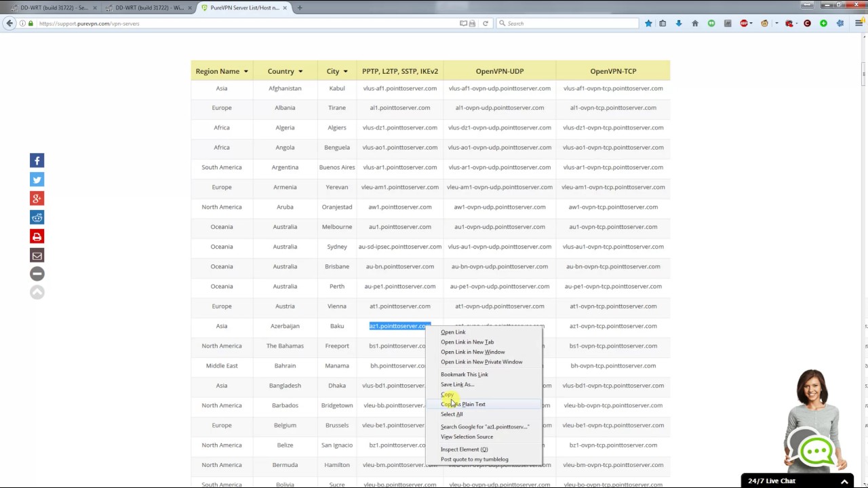This screenshot has height=488, width=868.
Task: Show bookmarks list icon next to star
Action: pos(663,23)
